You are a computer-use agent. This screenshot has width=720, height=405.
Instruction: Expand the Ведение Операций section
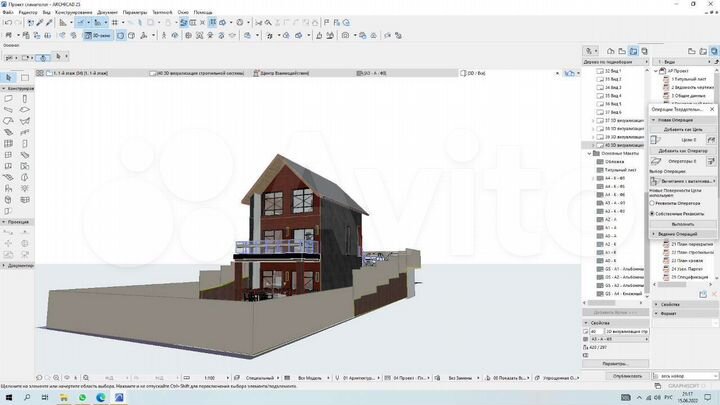(x=654, y=234)
